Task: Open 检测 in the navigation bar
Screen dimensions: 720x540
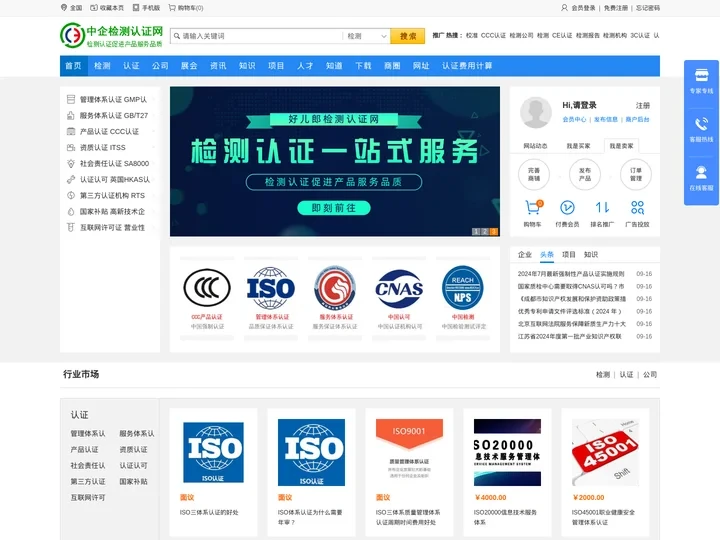Action: click(x=102, y=66)
